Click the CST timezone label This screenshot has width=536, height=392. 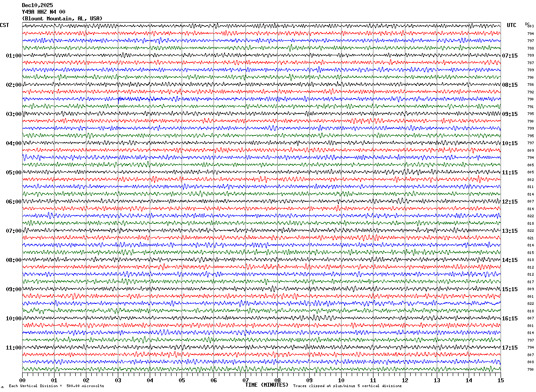pyautogui.click(x=4, y=25)
